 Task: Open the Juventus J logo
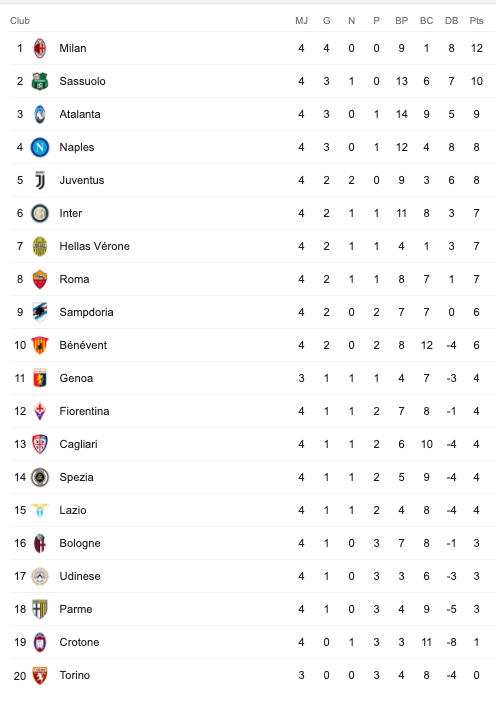pyautogui.click(x=40, y=180)
